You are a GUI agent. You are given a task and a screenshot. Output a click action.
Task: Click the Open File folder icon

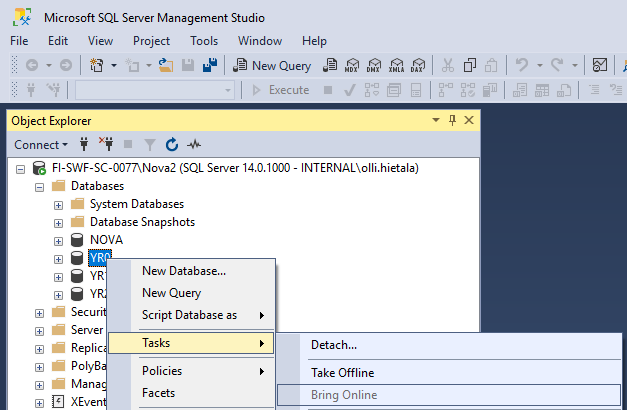(x=167, y=65)
